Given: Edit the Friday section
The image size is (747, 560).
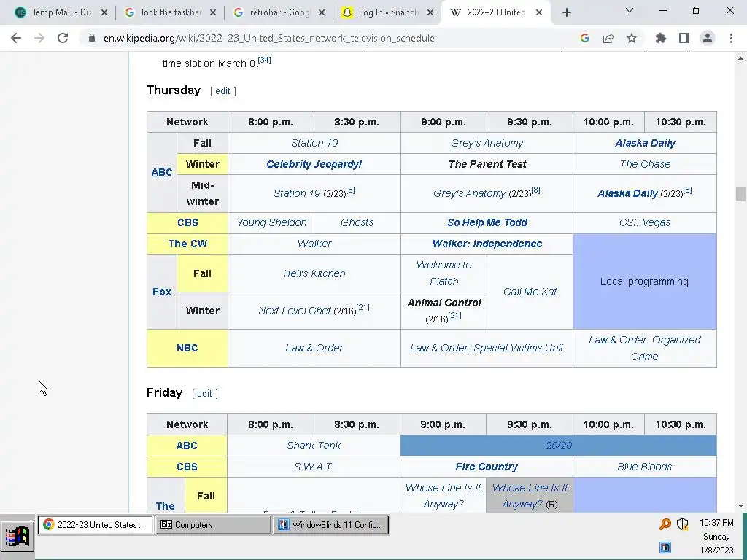Looking at the screenshot, I should tap(204, 393).
